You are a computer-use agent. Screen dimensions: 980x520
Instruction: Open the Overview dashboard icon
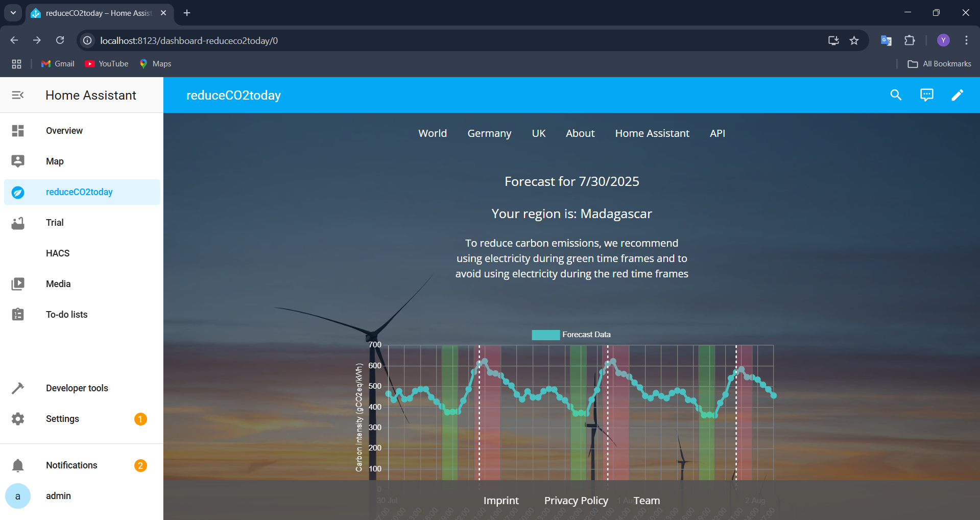click(18, 131)
